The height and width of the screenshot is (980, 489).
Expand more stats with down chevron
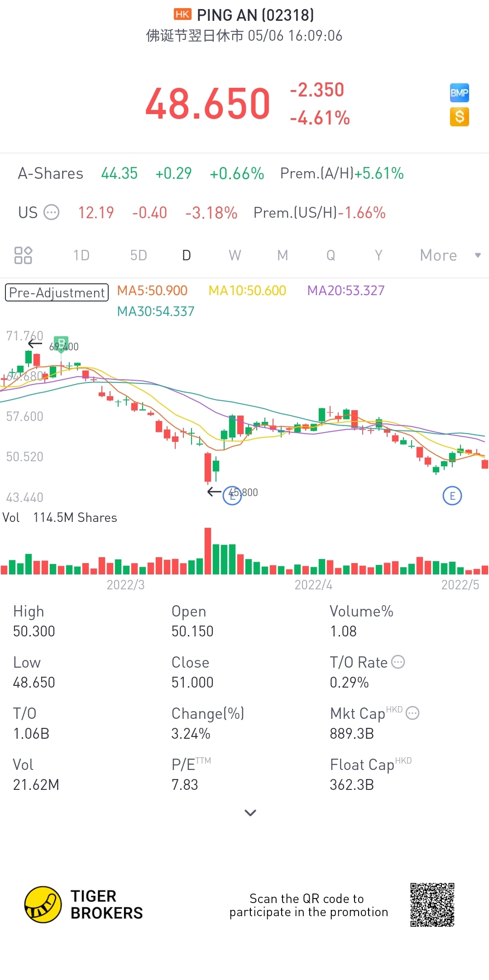click(x=250, y=813)
